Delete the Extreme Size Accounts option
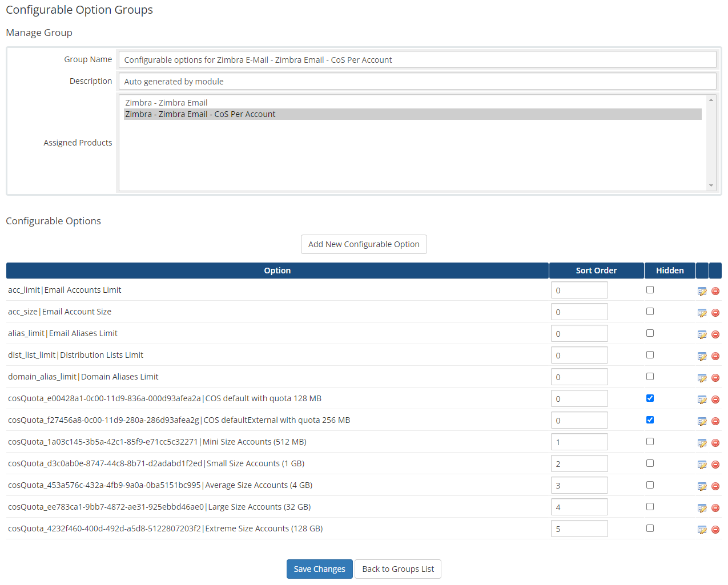 point(715,529)
